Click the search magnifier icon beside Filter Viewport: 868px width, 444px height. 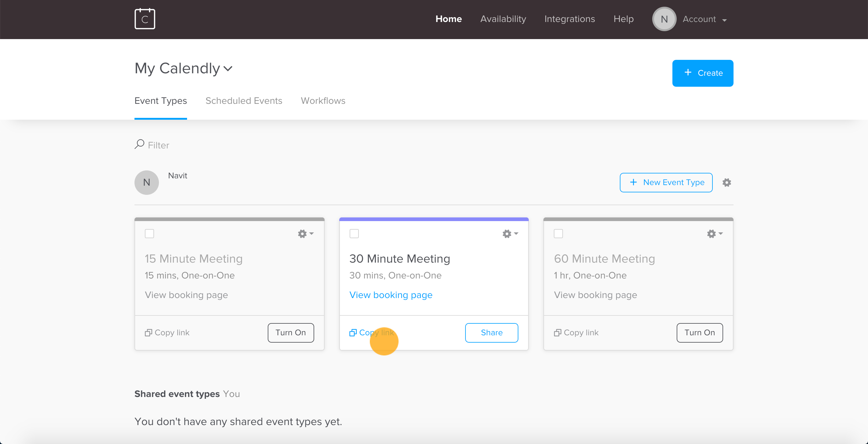(x=139, y=144)
